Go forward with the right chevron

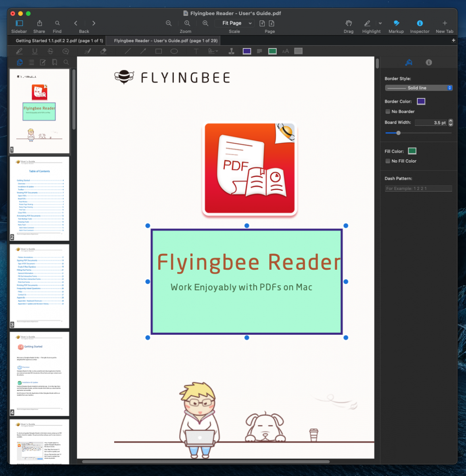(94, 23)
